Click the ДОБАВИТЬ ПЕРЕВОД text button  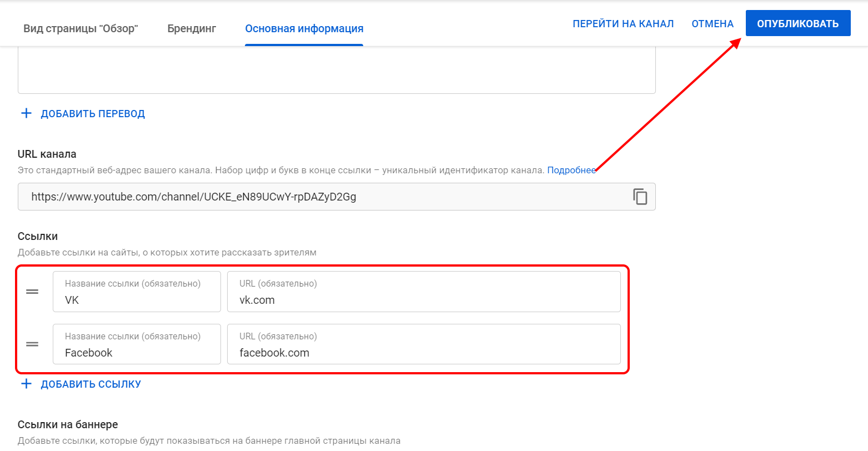tap(93, 114)
